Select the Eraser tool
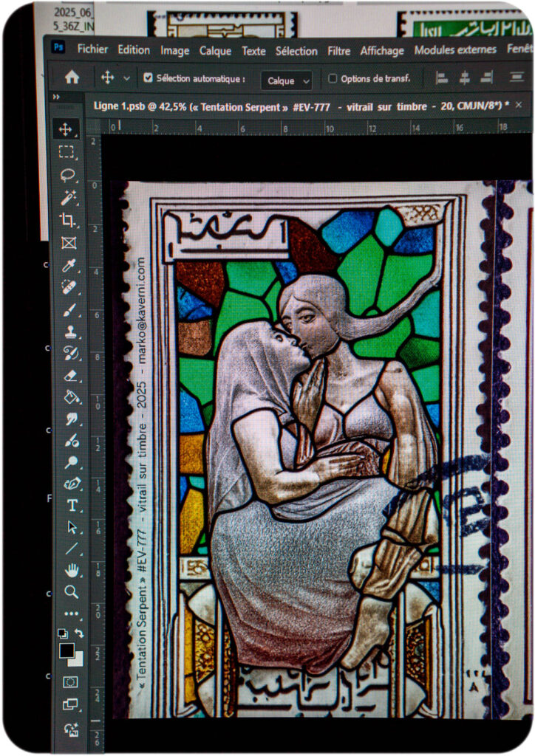Viewport: 535px width, 756px height. [x=71, y=375]
